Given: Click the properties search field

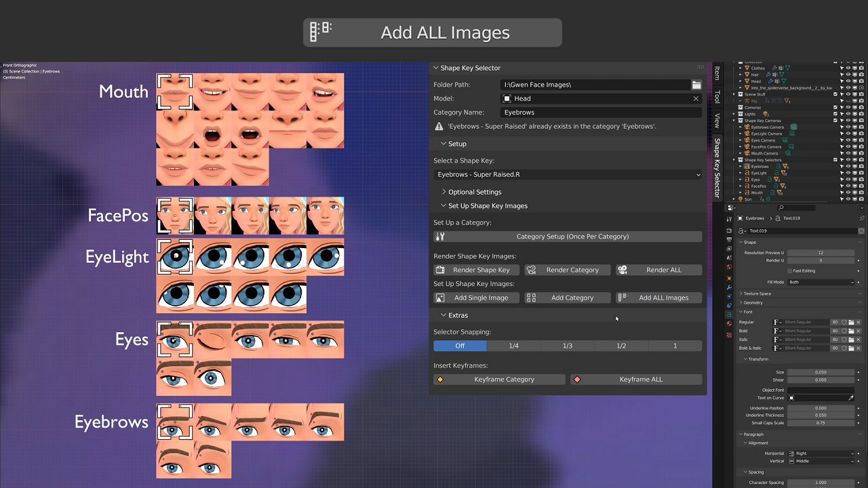Looking at the screenshot, I should click(797, 207).
